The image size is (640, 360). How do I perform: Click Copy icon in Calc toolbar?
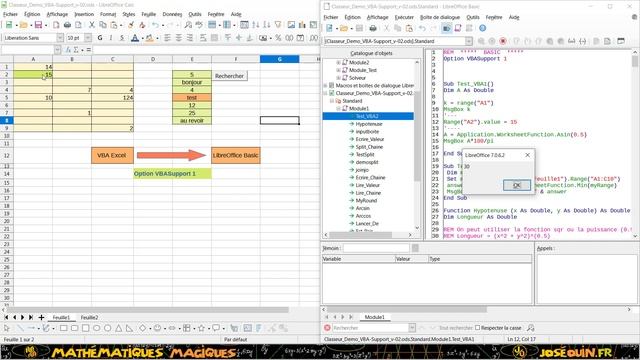(103, 25)
